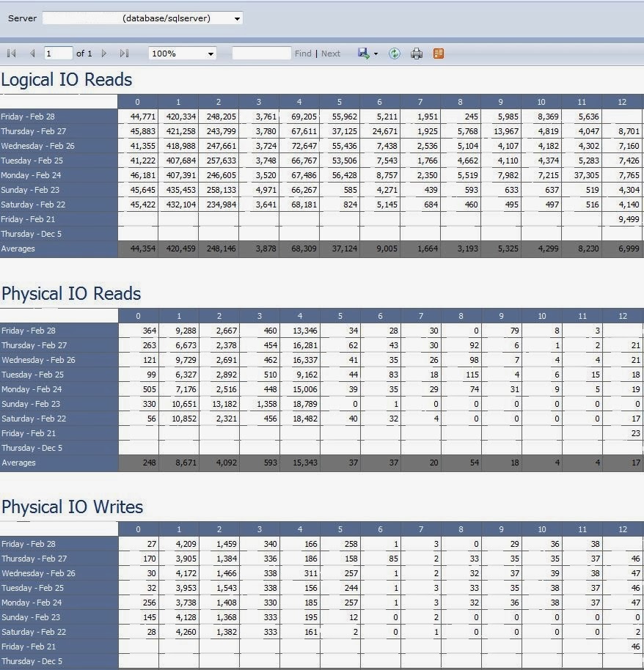
Task: Click hour 0 header in Logical IO Reads
Action: pyautogui.click(x=138, y=102)
